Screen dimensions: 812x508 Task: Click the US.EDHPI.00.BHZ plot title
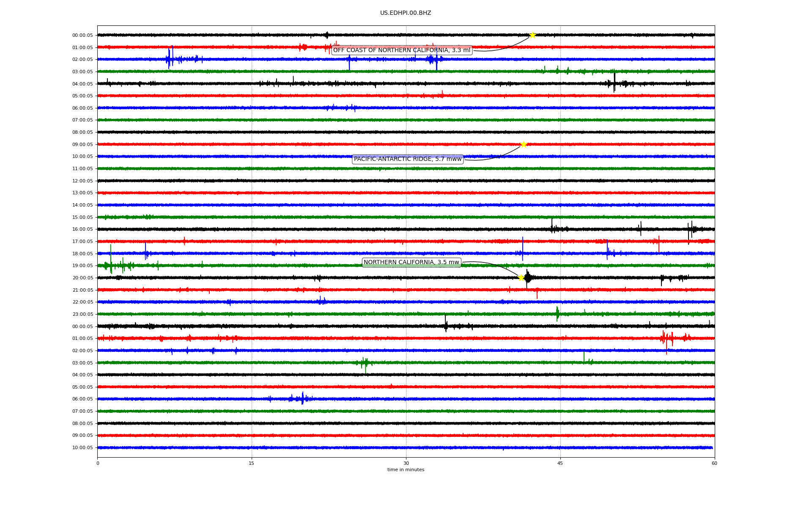tap(405, 13)
